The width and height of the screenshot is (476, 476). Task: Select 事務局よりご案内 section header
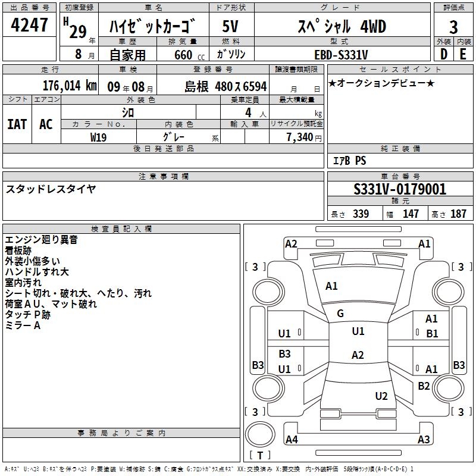pos(121,433)
